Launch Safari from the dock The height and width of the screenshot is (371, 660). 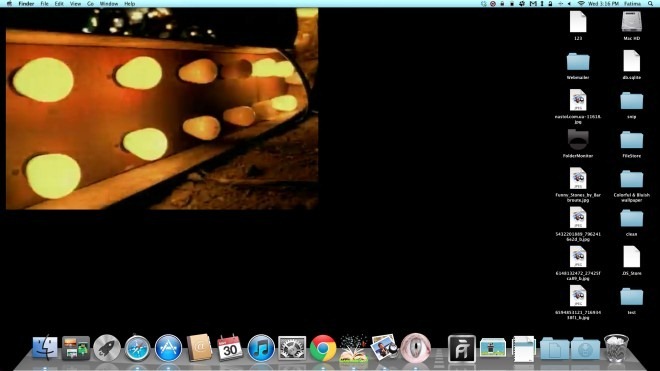(137, 349)
